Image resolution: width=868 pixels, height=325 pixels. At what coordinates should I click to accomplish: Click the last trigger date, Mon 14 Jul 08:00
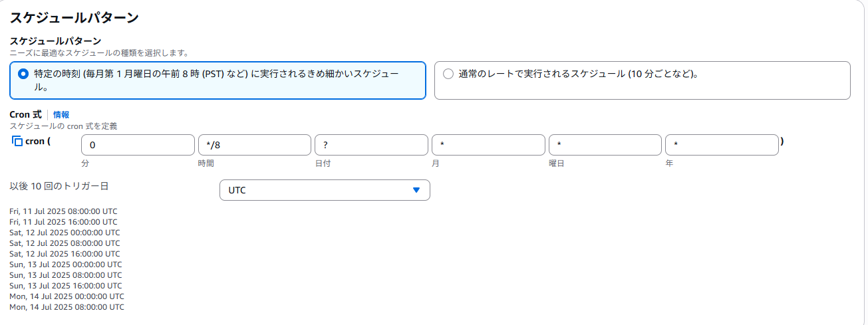click(x=67, y=307)
